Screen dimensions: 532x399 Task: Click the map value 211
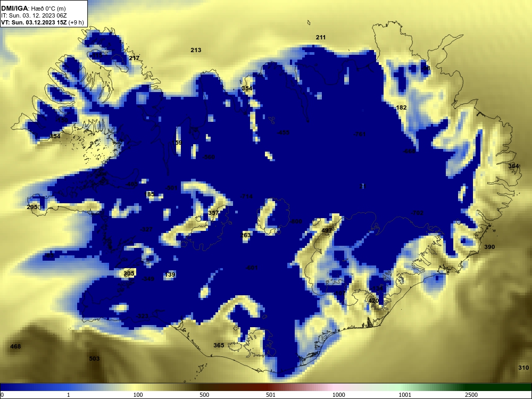point(321,37)
